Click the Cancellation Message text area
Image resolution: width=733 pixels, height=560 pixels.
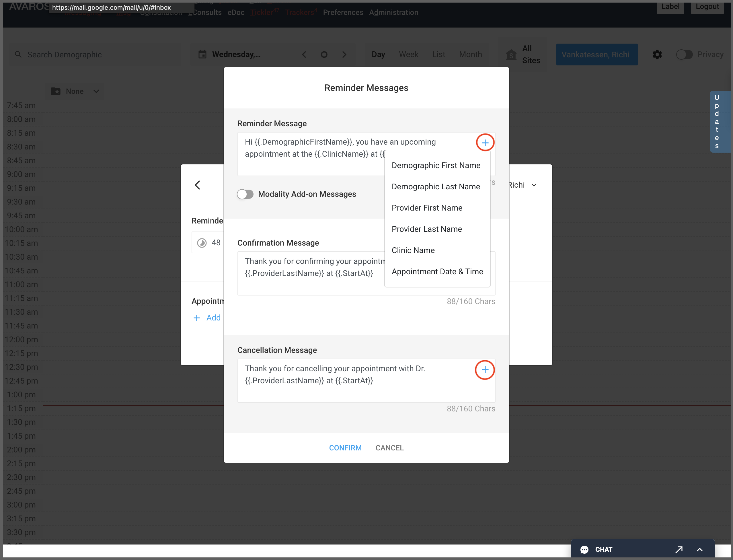[366, 381]
